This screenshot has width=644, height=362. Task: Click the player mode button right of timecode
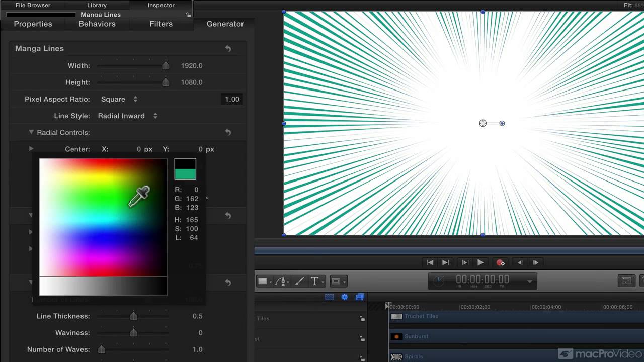click(x=626, y=281)
